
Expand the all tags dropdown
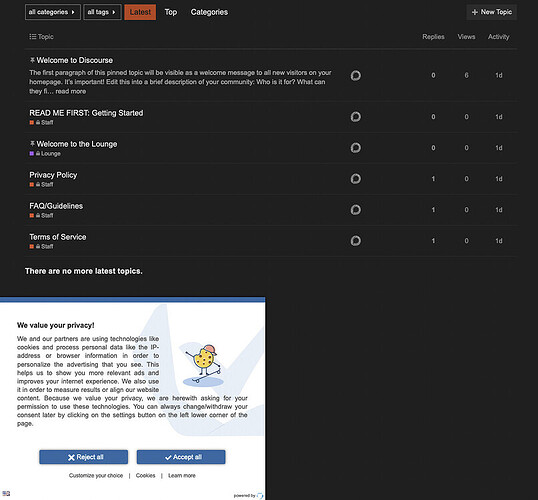(x=102, y=12)
